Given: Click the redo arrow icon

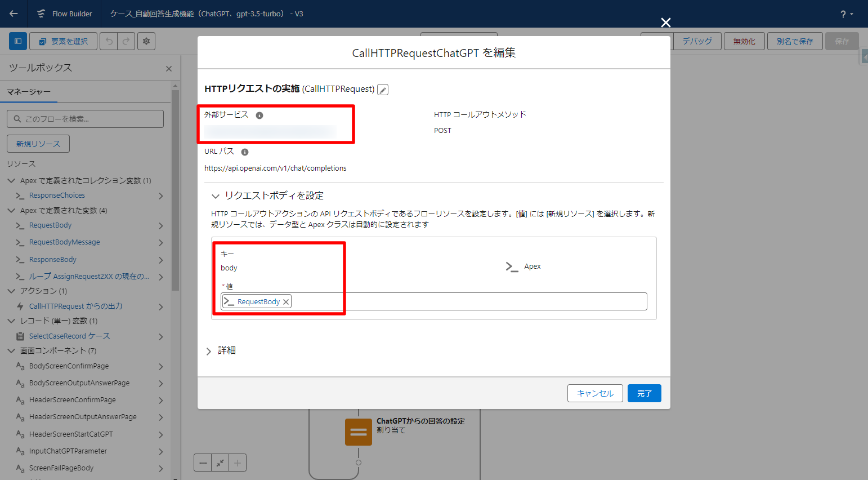Looking at the screenshot, I should click(x=126, y=41).
